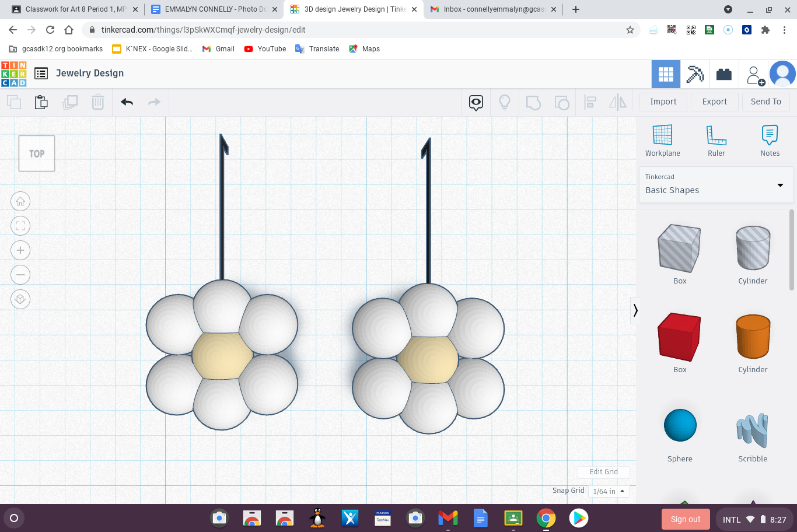This screenshot has height=532, width=797.
Task: Click the Mirror flip tool
Action: pos(618,103)
